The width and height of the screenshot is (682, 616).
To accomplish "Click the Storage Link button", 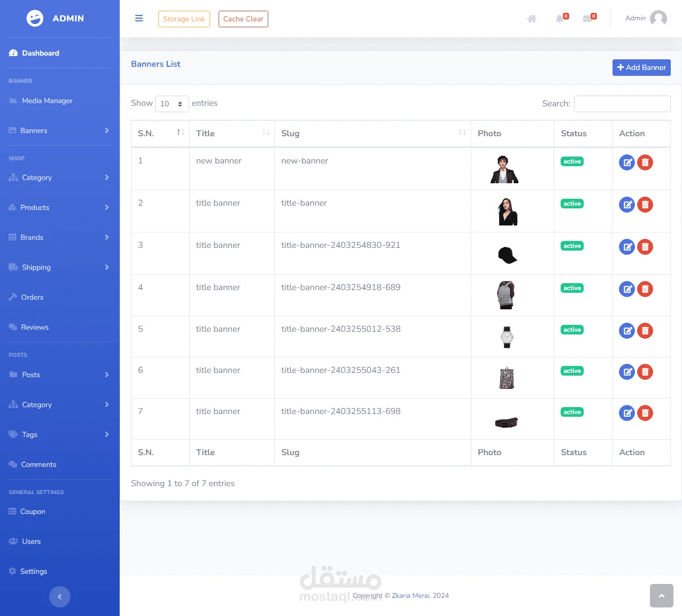I will click(184, 19).
